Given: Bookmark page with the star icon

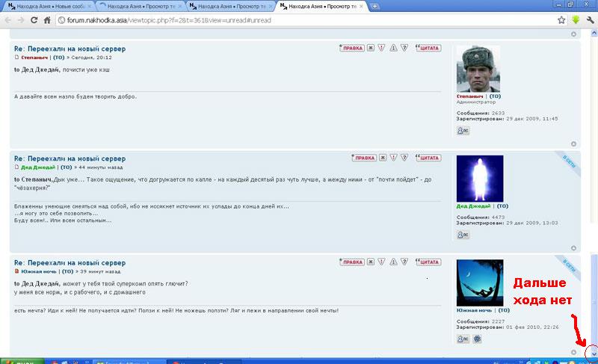Looking at the screenshot, I should (561, 20).
